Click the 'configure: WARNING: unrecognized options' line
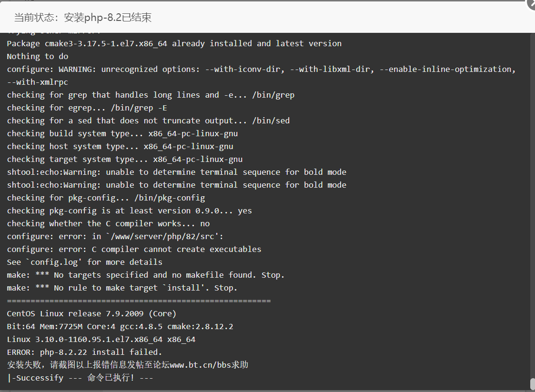This screenshot has width=535, height=392. coord(262,69)
